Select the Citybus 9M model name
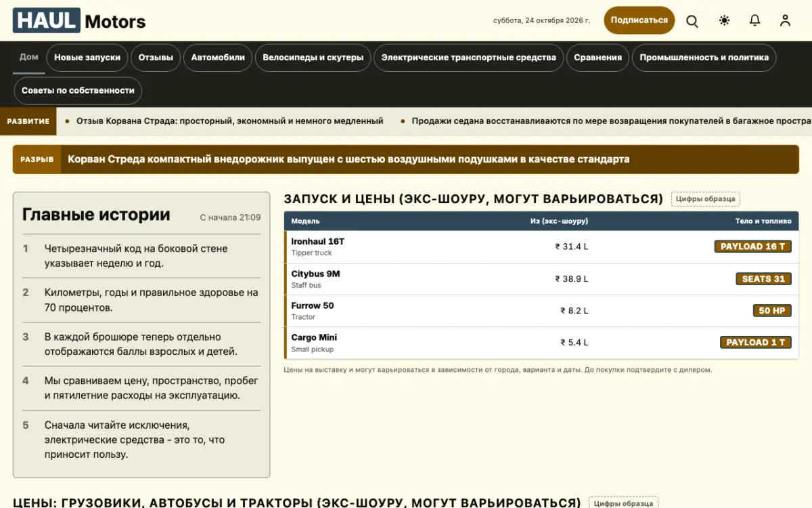 [x=316, y=274]
